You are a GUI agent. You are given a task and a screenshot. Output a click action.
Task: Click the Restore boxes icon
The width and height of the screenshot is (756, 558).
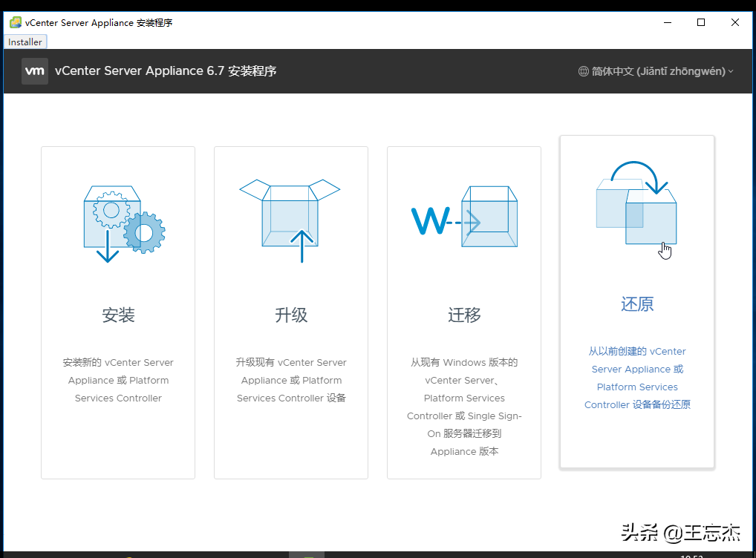pos(636,203)
